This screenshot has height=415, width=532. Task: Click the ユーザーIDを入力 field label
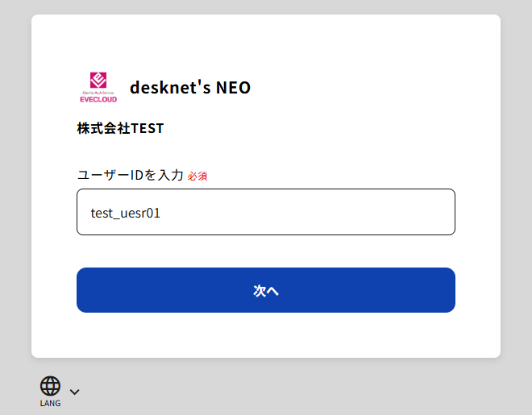coord(130,175)
